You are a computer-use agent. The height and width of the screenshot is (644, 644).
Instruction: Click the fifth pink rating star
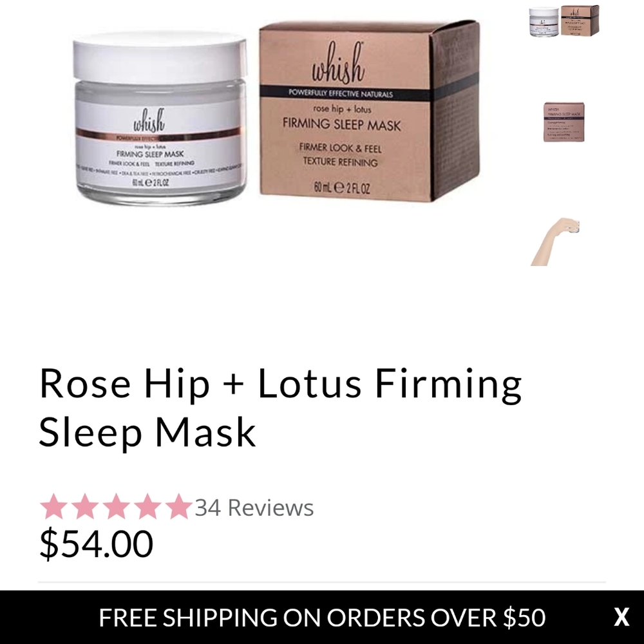point(178,506)
